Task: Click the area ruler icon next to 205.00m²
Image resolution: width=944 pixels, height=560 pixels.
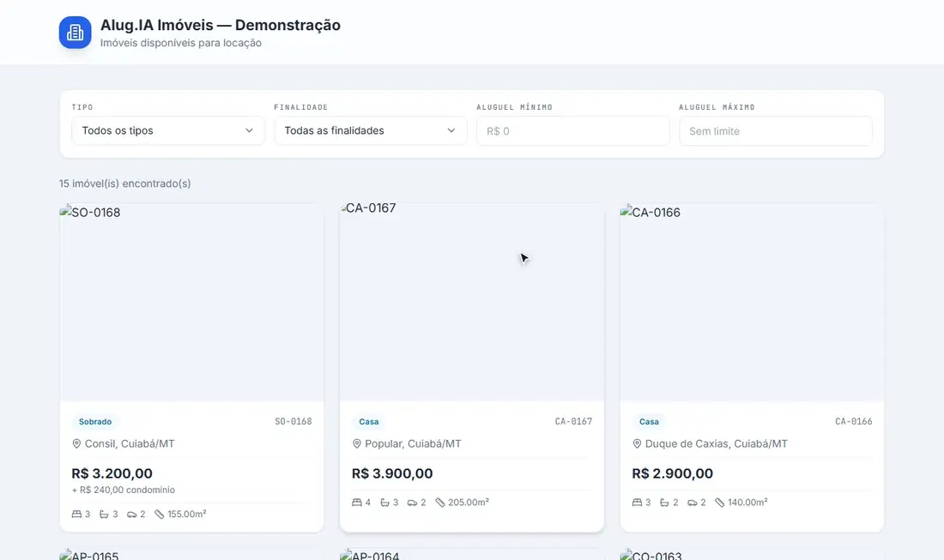Action: click(x=440, y=503)
